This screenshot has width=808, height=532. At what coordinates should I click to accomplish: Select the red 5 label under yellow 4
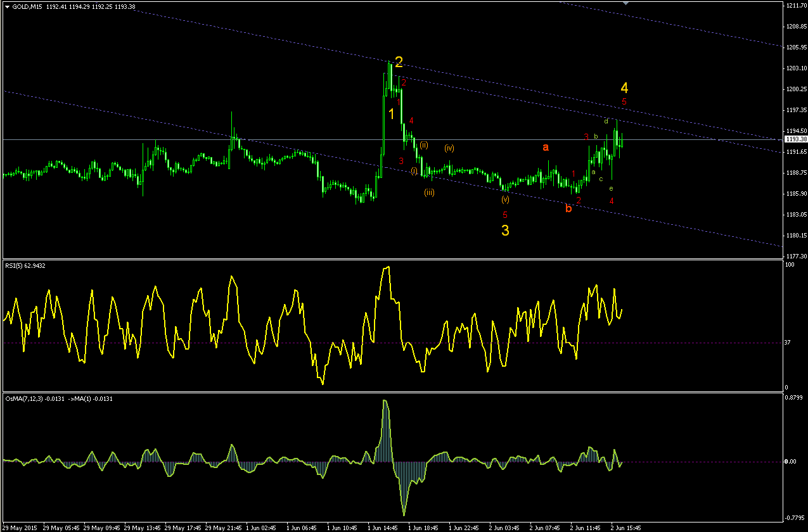click(624, 101)
